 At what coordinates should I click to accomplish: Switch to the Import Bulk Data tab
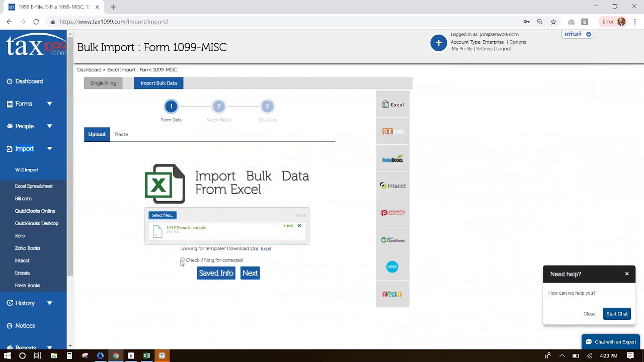pyautogui.click(x=159, y=83)
